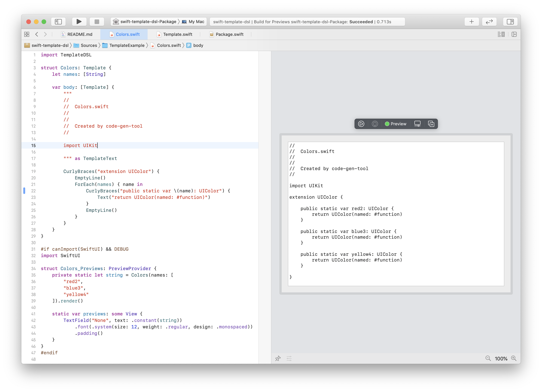Open the related items grid menu

[x=27, y=34]
